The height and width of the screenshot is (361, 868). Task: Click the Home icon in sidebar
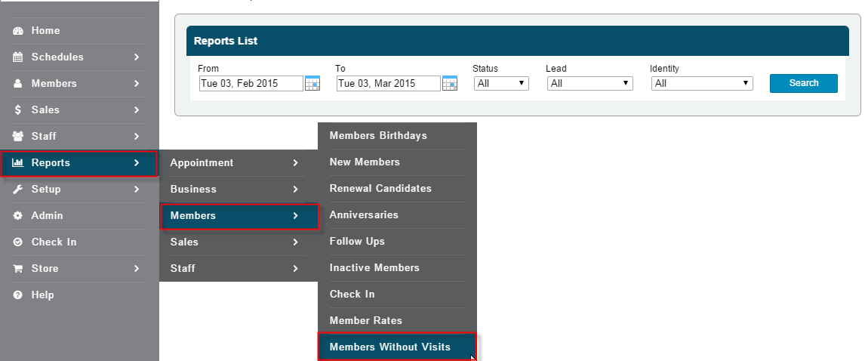point(18,31)
